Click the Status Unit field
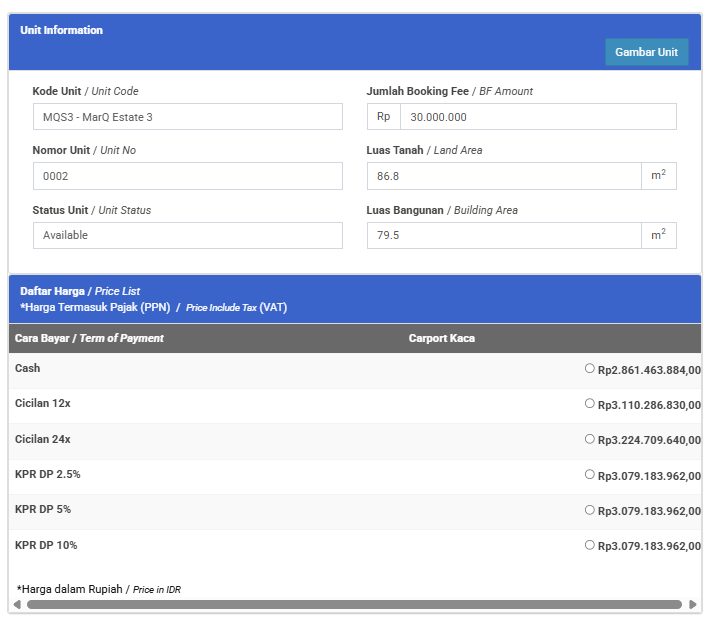This screenshot has width=714, height=619. (x=187, y=235)
